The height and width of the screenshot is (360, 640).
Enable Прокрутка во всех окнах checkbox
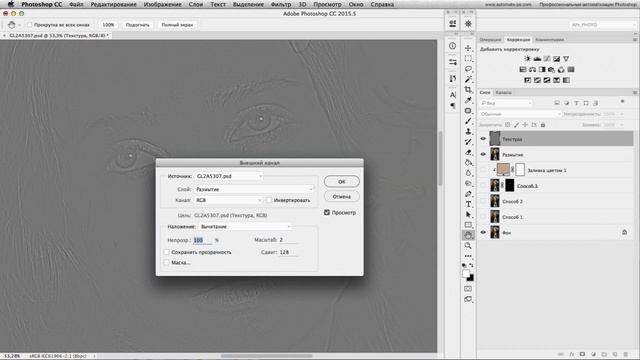30,25
